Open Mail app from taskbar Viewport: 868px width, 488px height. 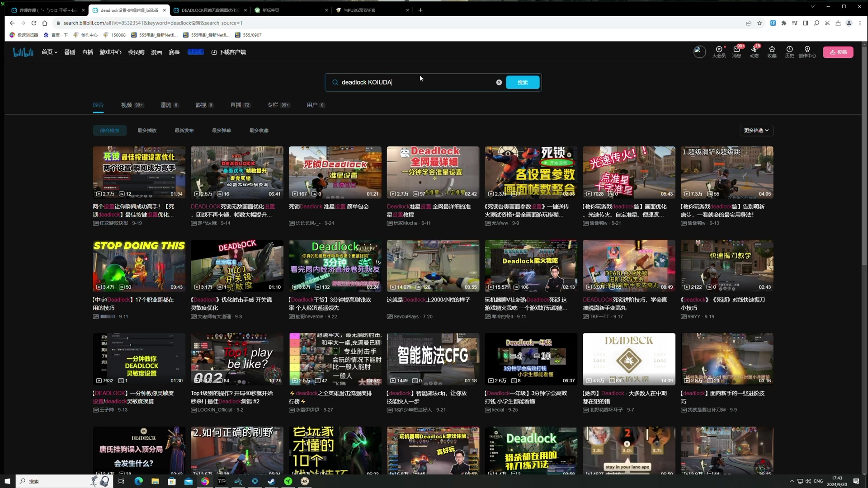[x=189, y=481]
